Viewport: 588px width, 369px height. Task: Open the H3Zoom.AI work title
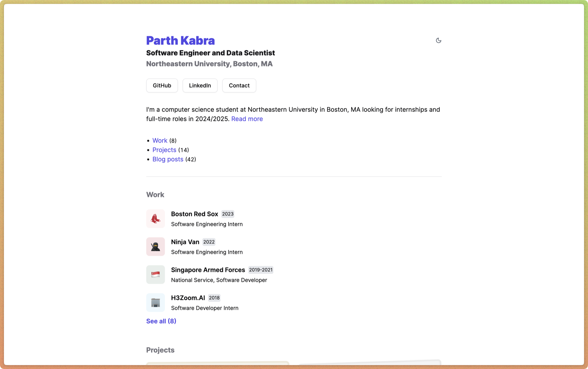pos(188,298)
